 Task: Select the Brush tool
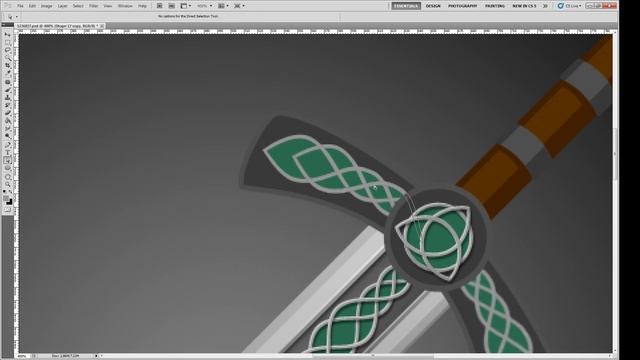(x=7, y=89)
